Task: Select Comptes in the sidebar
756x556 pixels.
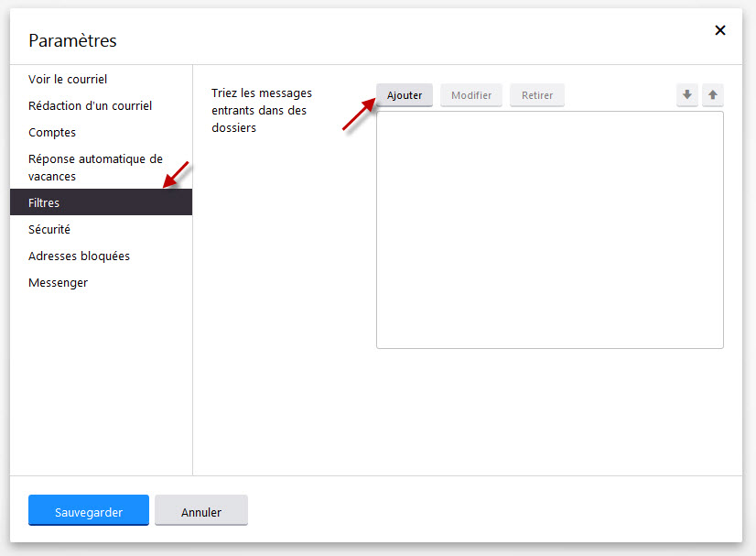Action: click(x=52, y=133)
